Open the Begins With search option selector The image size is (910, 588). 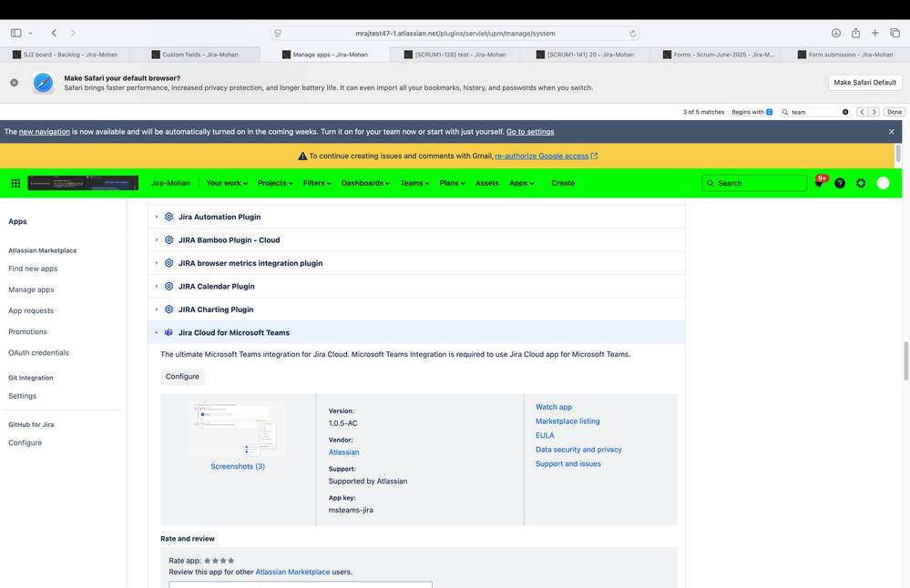click(x=749, y=112)
